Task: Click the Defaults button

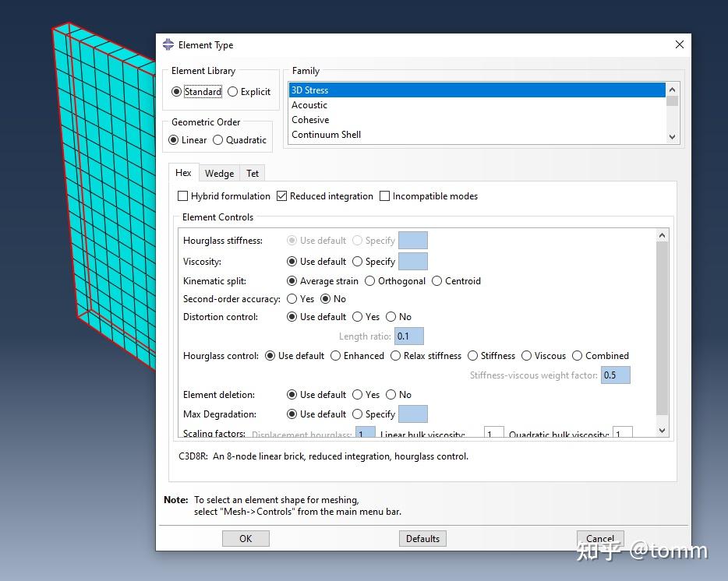Action: [x=422, y=538]
